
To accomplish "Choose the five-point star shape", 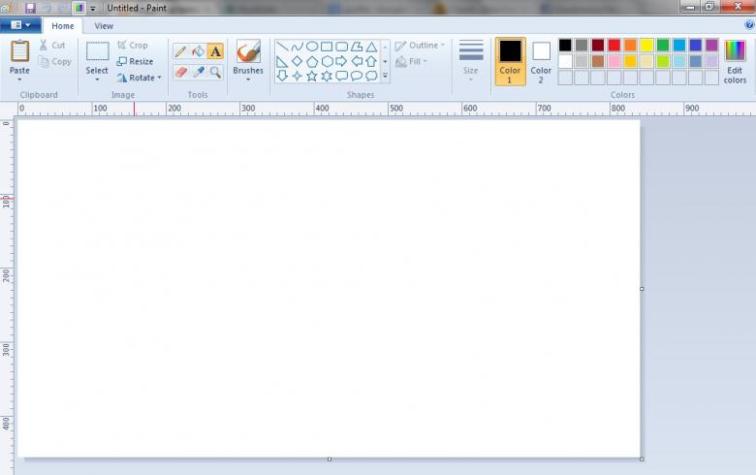I will pyautogui.click(x=312, y=76).
